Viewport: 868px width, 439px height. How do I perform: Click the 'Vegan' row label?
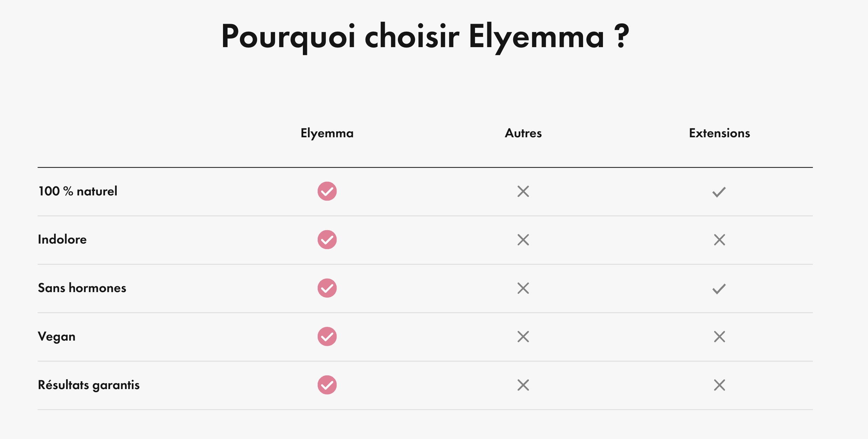click(57, 336)
